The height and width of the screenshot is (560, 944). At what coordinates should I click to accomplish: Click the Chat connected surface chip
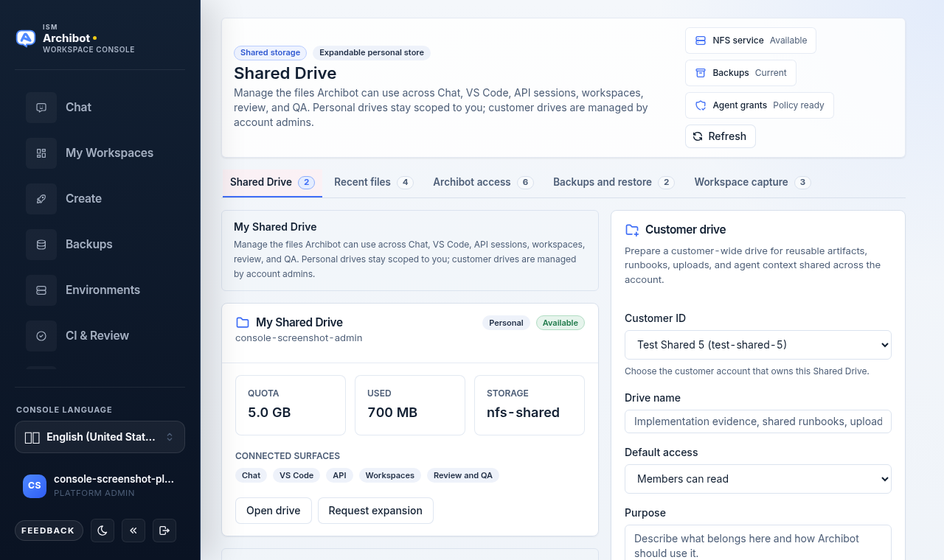(251, 475)
